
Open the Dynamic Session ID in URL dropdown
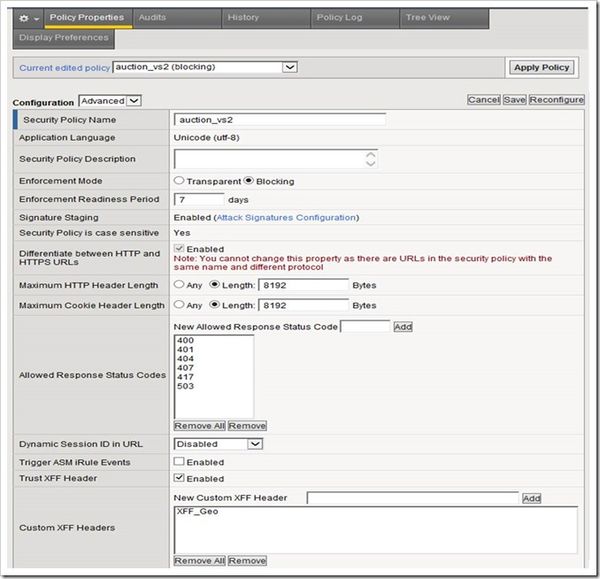[x=218, y=444]
